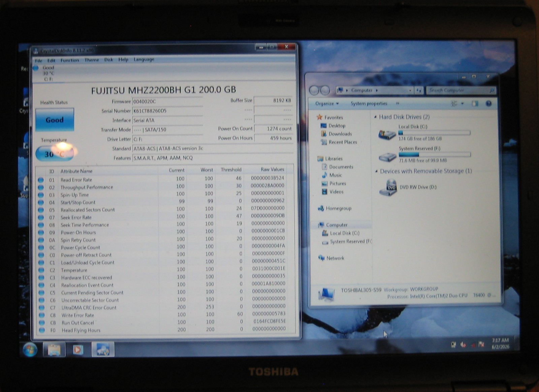Open Recent Places in sidebar

(x=343, y=142)
